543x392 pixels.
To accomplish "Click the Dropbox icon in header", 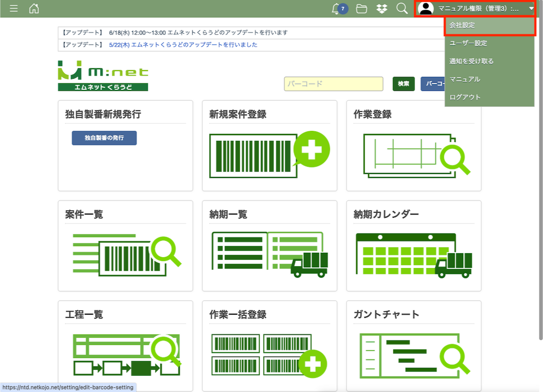I will 381,9.
